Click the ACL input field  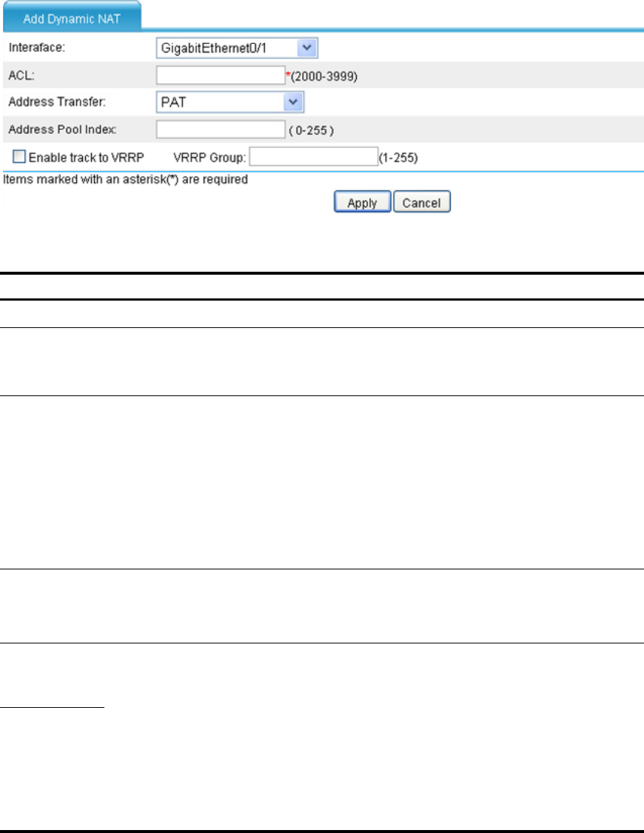coord(221,75)
